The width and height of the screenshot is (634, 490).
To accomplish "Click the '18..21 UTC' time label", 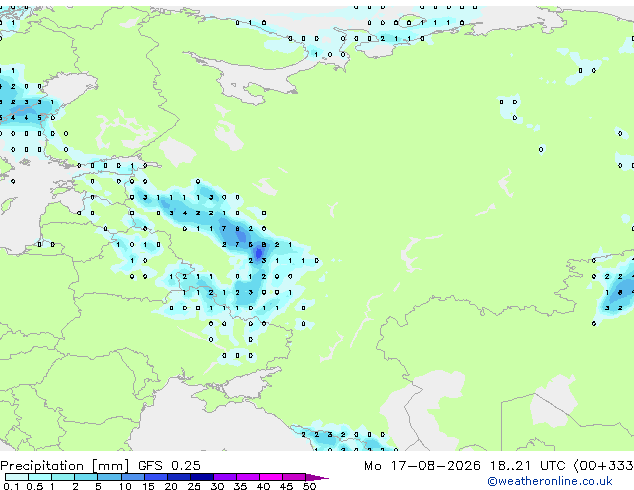I will (x=527, y=465).
